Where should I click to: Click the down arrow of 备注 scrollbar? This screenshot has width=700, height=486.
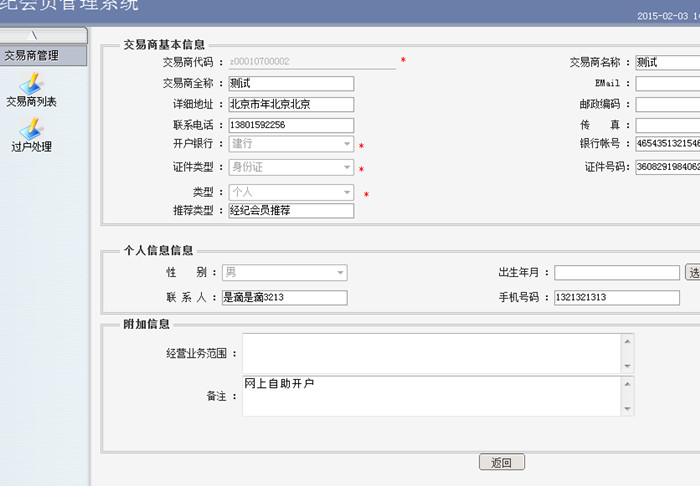(x=627, y=409)
